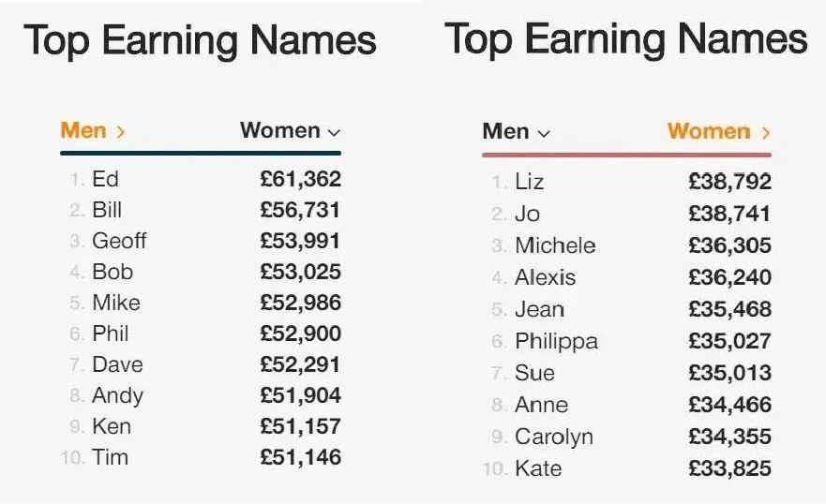Select the Philippa entry ranked sixth
Viewport: 826px width, 504px height.
pyautogui.click(x=627, y=341)
